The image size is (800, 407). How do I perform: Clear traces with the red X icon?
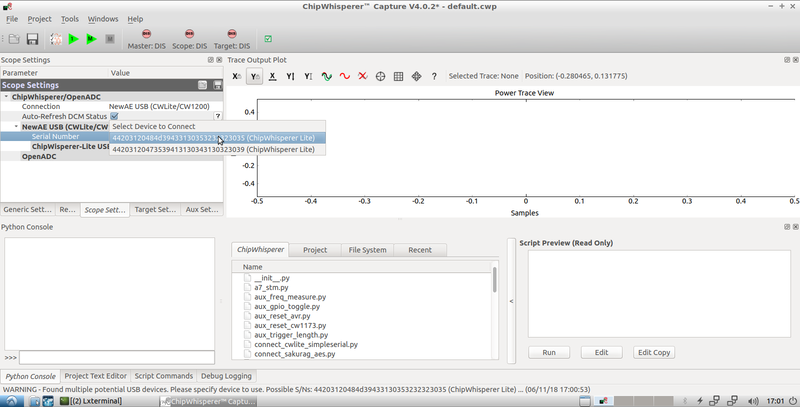[x=363, y=76]
